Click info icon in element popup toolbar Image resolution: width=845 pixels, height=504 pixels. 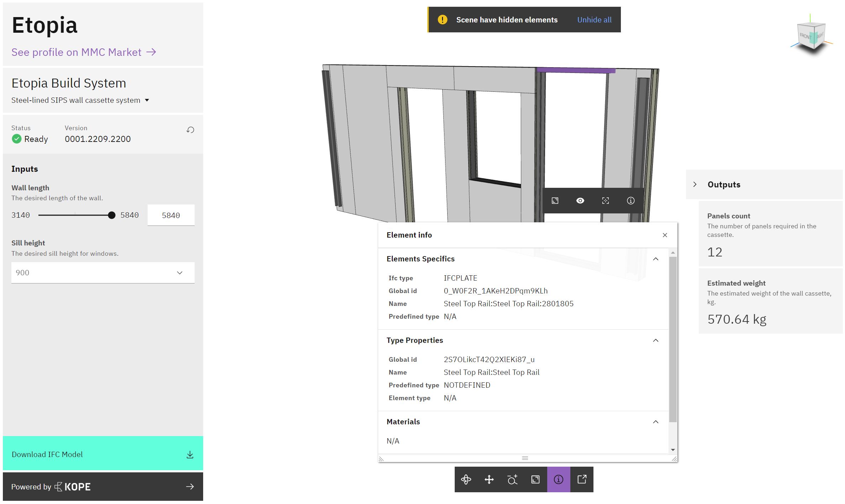[x=630, y=201]
